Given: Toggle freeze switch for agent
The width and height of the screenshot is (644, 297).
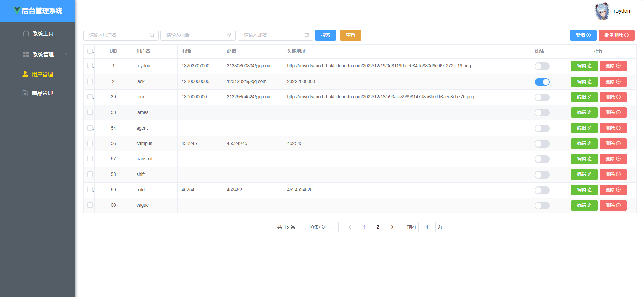Looking at the screenshot, I should [x=542, y=128].
